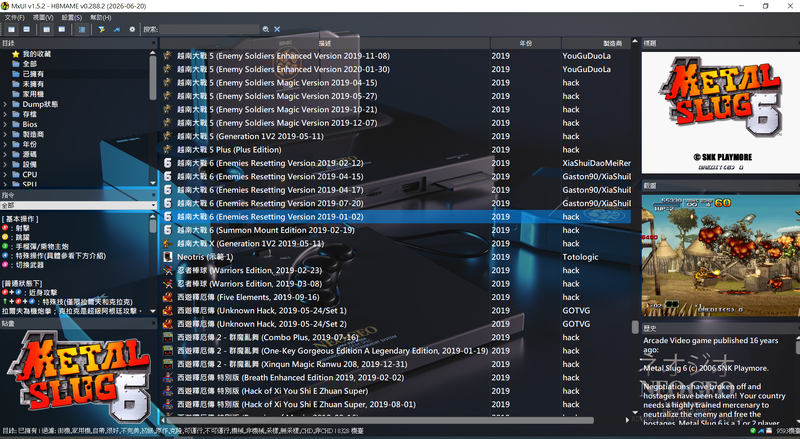Click the first panel layout toolbar icon
800x439 pixels.
[11, 30]
